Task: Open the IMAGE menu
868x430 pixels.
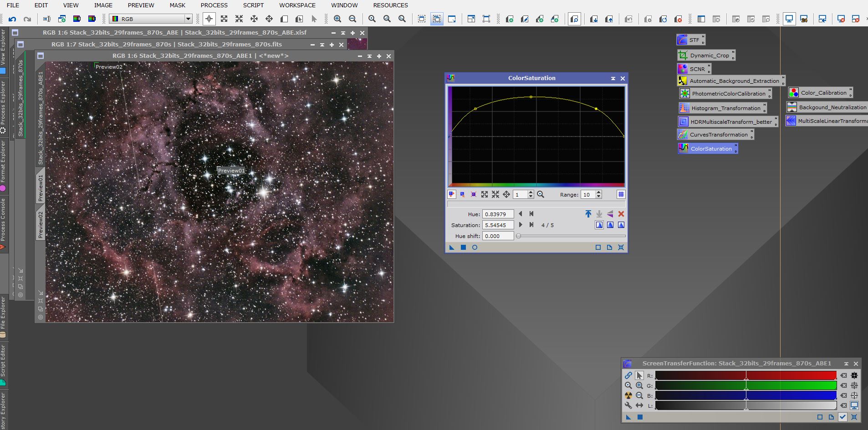Action: pyautogui.click(x=103, y=5)
